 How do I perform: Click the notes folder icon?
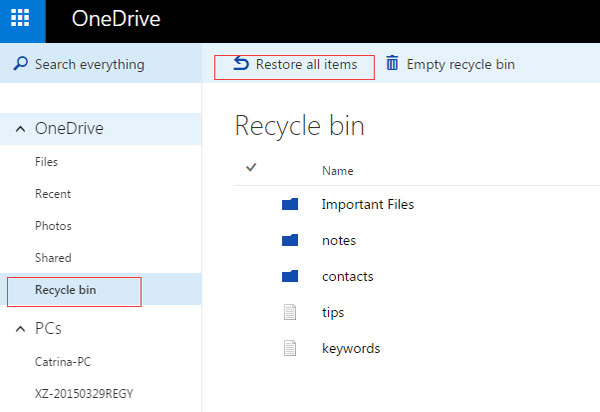(x=290, y=240)
